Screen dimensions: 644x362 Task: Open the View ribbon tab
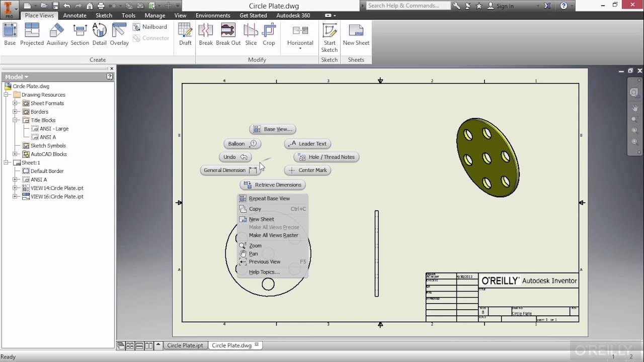[x=180, y=16]
